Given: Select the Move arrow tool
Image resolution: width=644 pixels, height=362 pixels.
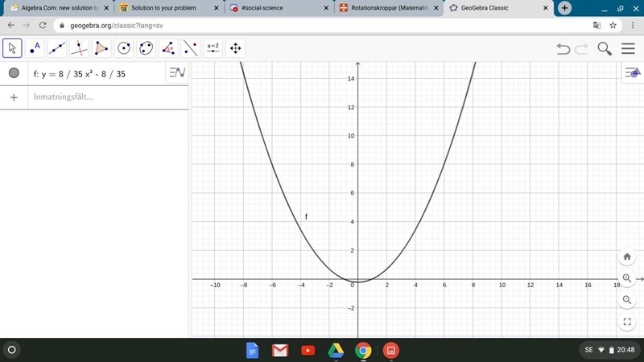Looking at the screenshot, I should [12, 48].
